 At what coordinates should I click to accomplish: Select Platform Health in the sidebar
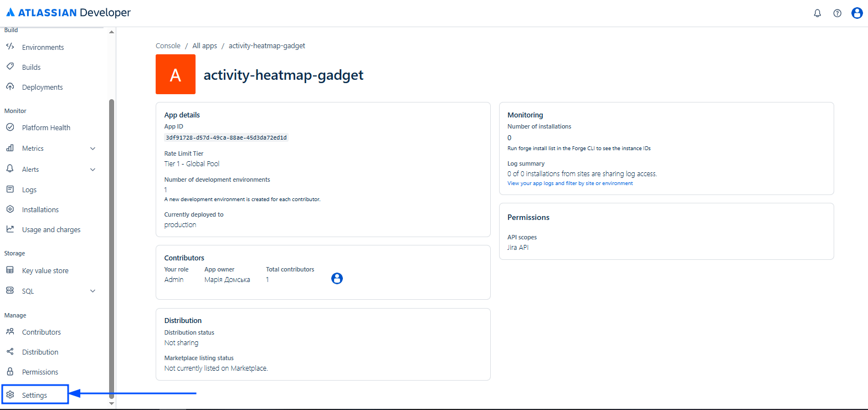pyautogui.click(x=46, y=128)
